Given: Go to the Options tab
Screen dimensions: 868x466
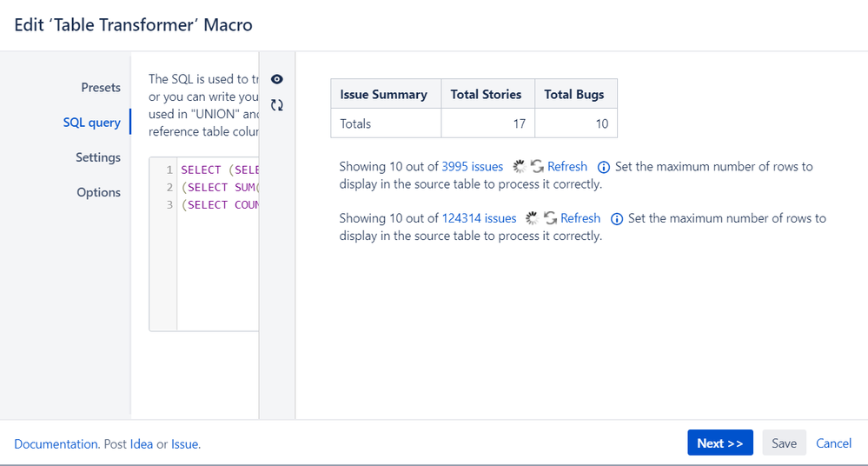Looking at the screenshot, I should pyautogui.click(x=98, y=192).
